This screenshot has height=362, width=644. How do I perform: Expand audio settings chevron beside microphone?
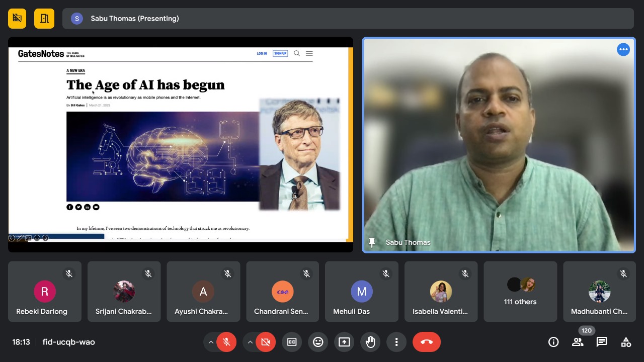(x=211, y=342)
